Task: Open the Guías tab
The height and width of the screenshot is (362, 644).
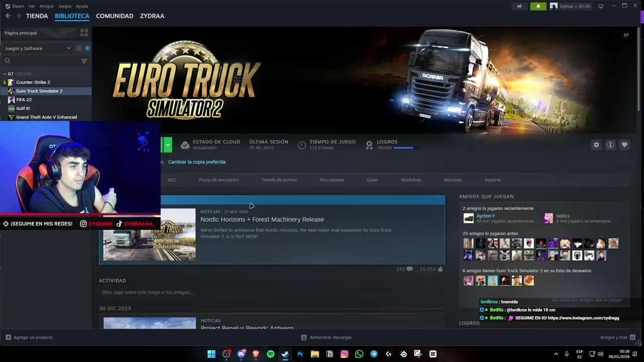Action: click(x=372, y=180)
